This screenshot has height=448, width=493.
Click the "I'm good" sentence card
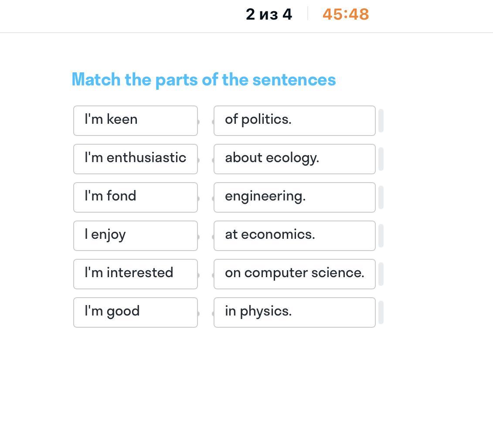[135, 312]
